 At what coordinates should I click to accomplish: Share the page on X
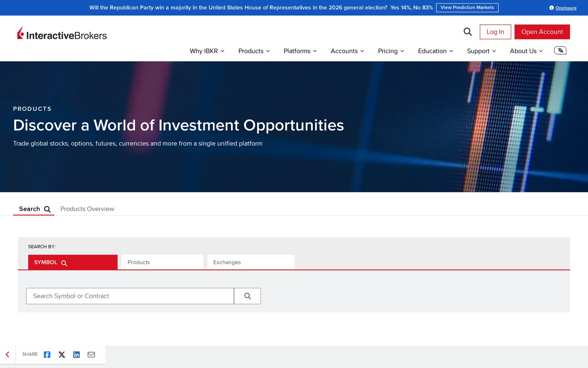[62, 355]
